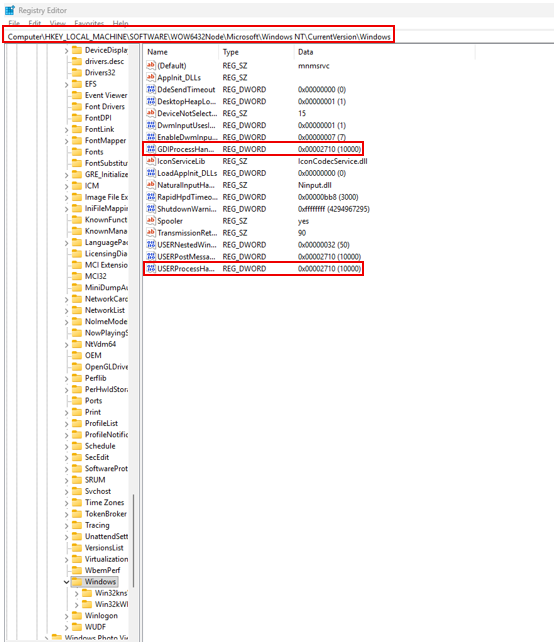559x642 pixels.
Task: Click the NaturalInputHa... string icon
Action: 151,185
